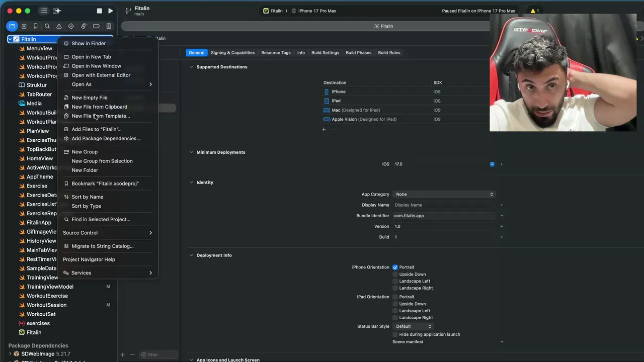Viewport: 644px width, 362px height.
Task: Open the Report navigator icon
Action: pos(108,26)
